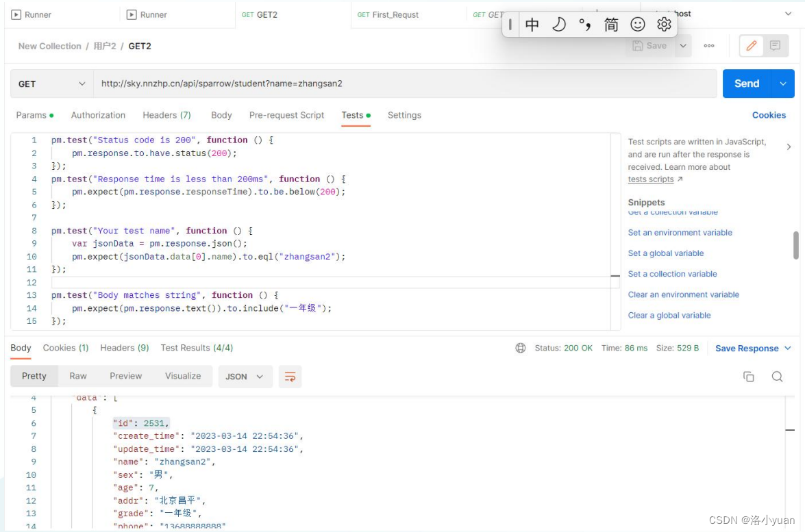Open IME settings gear icon
Screen dimensions: 805x532
pos(664,24)
